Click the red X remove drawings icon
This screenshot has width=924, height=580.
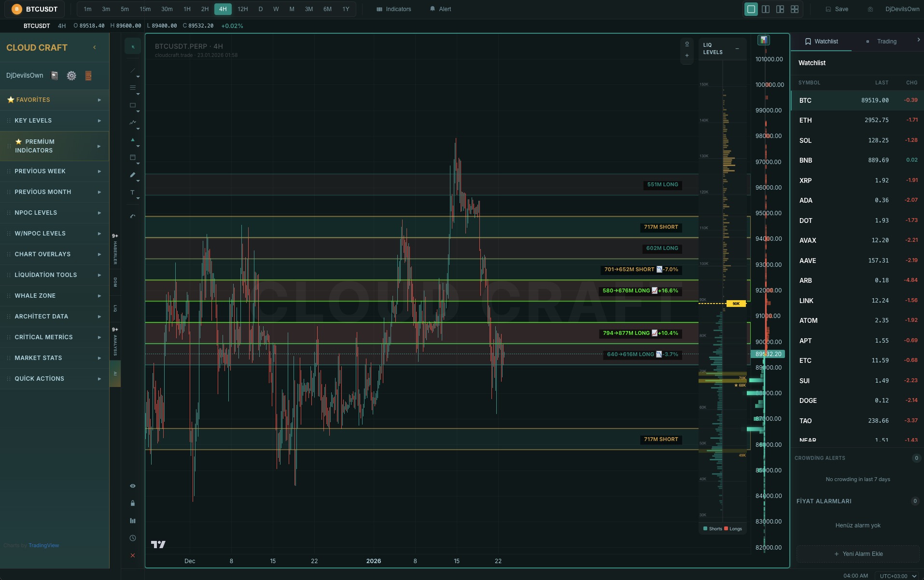pyautogui.click(x=133, y=555)
